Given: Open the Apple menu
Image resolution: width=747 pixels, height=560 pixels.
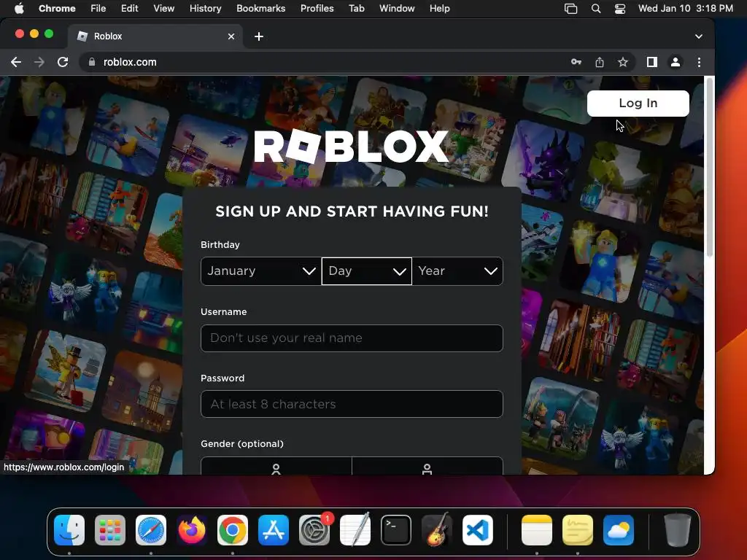Looking at the screenshot, I should click(19, 8).
